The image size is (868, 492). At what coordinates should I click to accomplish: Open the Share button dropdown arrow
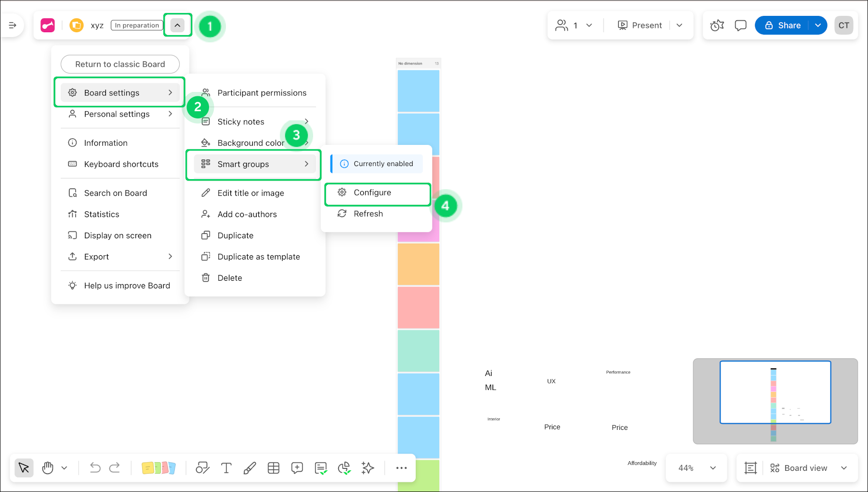(x=818, y=26)
